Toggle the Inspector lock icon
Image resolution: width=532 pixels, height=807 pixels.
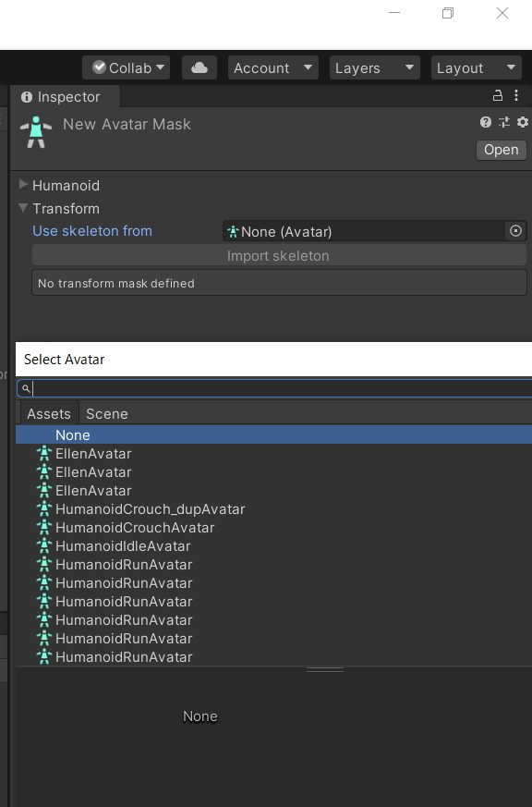pos(498,96)
